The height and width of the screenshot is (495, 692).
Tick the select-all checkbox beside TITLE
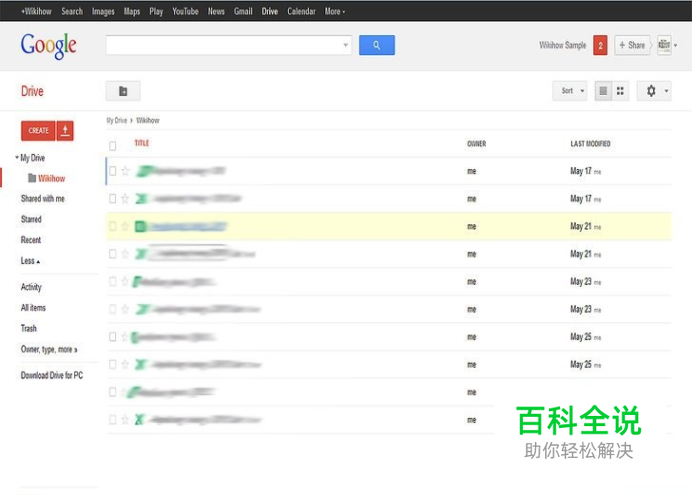113,146
